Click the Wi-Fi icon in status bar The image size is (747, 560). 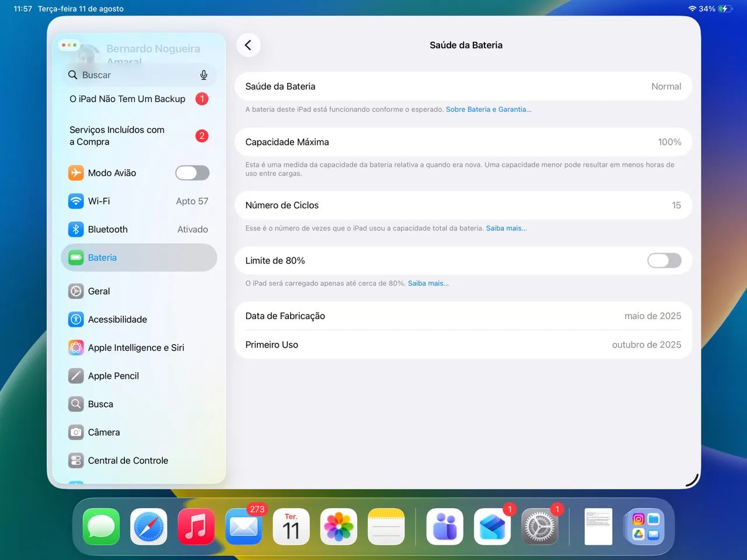692,9
